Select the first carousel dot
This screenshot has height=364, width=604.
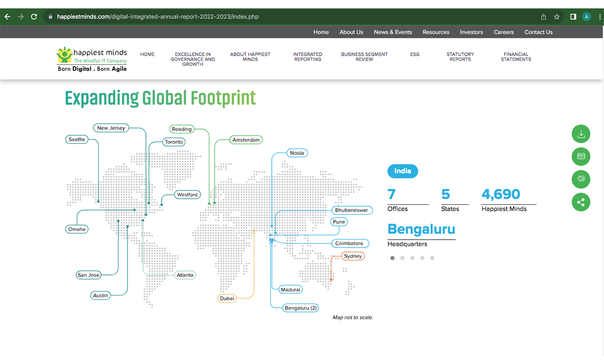click(x=393, y=258)
